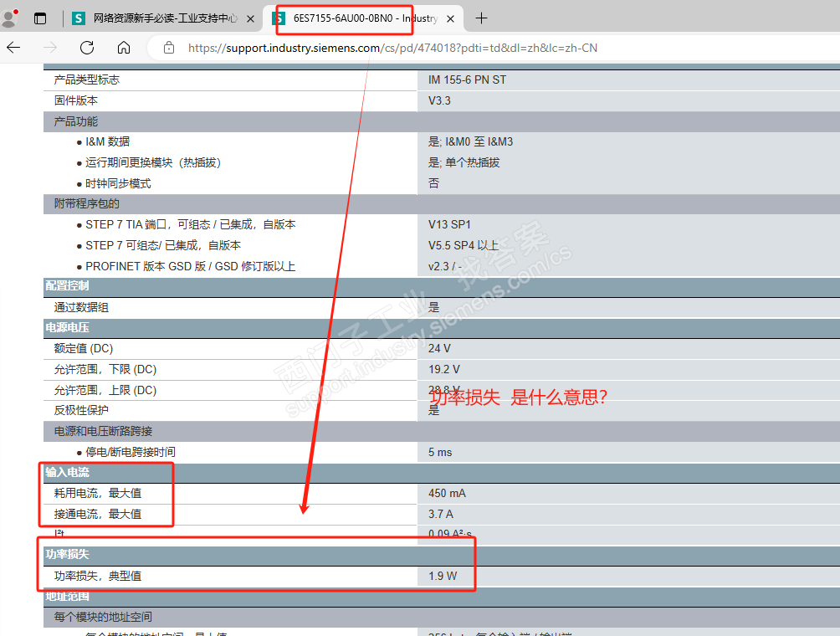840x636 pixels.
Task: Switch to the 网络资源新手必读 tab
Action: point(165,18)
